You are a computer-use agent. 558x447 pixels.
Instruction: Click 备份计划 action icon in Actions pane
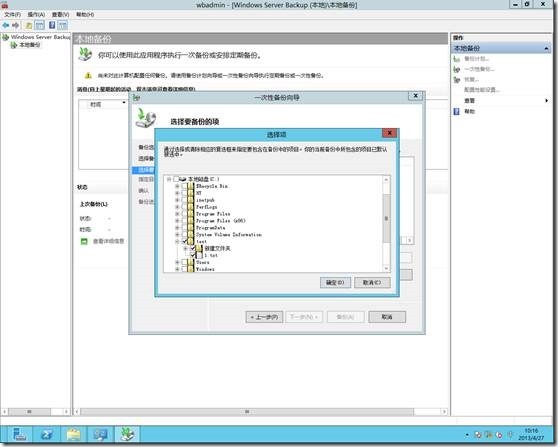point(457,59)
